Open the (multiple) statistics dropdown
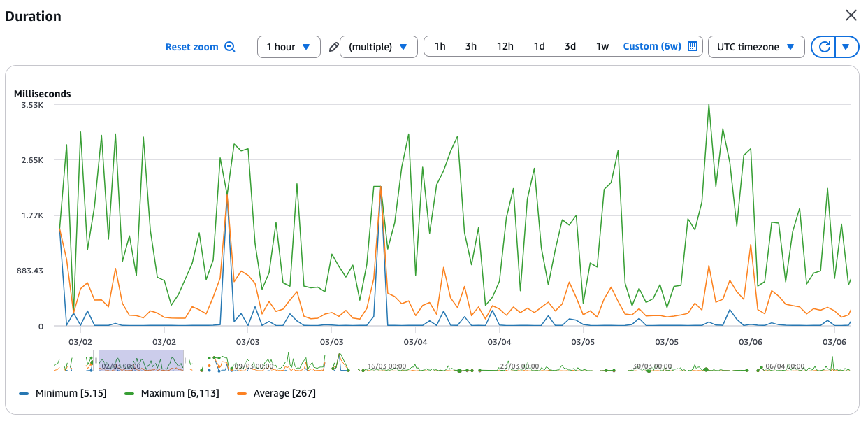This screenshot has width=868, height=421. (378, 47)
